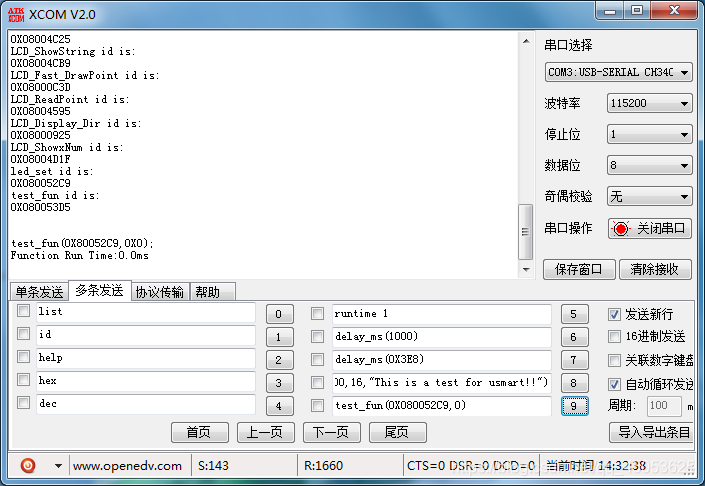This screenshot has width=705, height=486.
Task: Click the 'S:143' sent counter
Action: click(x=213, y=466)
